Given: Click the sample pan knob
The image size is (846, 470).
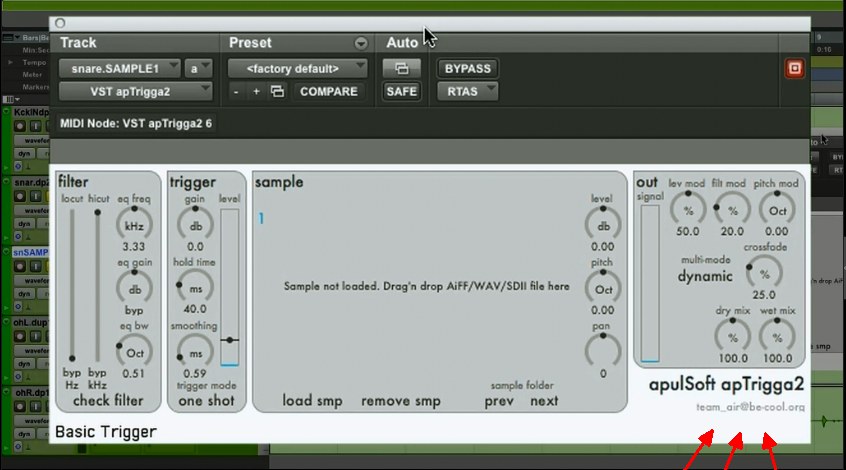Looking at the screenshot, I should click(603, 351).
